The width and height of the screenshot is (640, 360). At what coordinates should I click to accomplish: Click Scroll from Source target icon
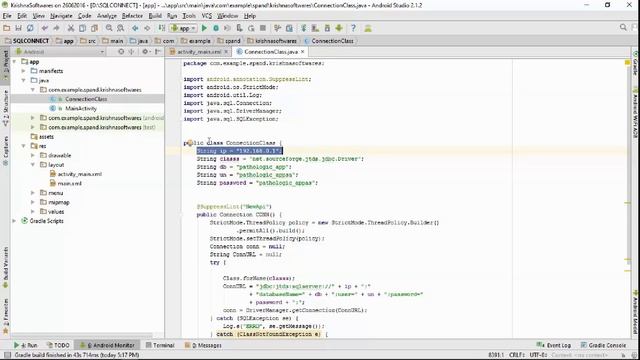coord(121,52)
